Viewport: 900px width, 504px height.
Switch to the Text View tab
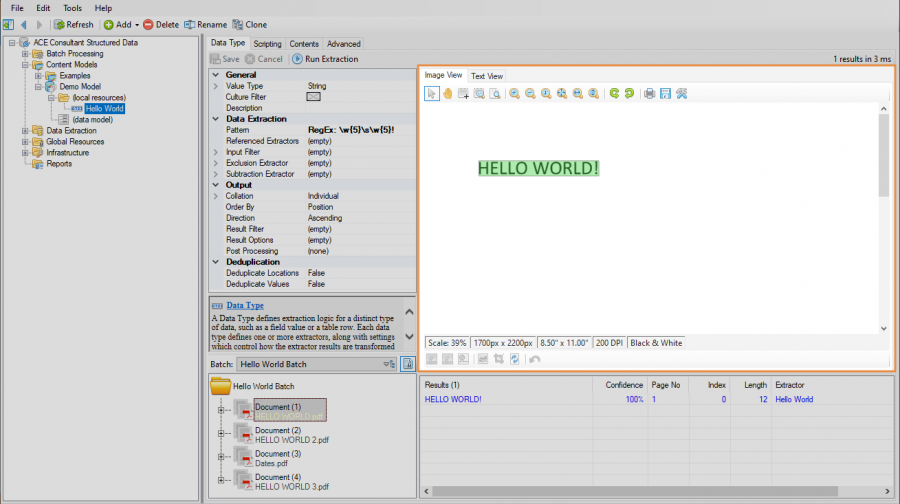[x=487, y=76]
